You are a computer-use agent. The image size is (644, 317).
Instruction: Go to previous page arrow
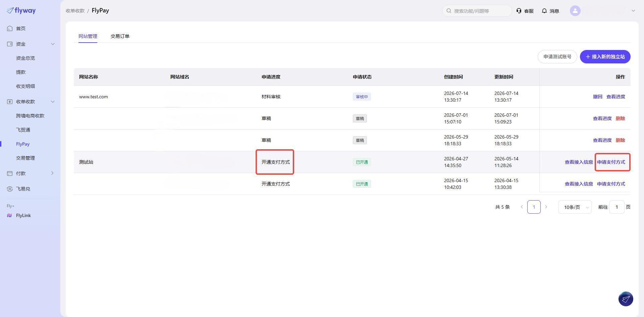coord(522,207)
